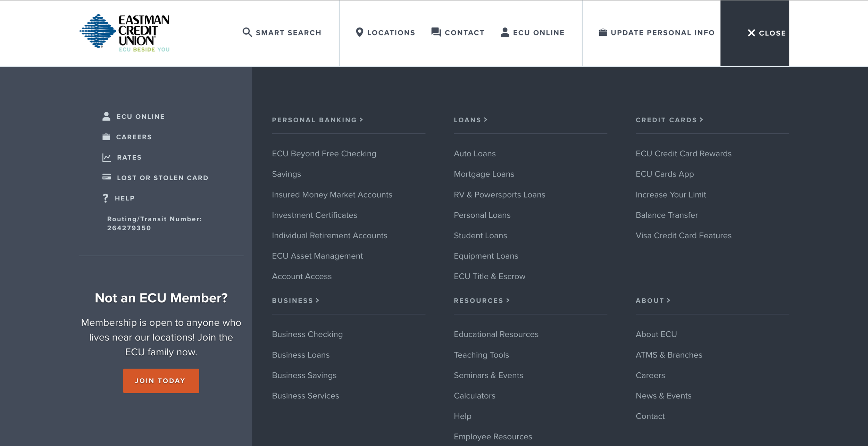868x446 pixels.
Task: Open Individual Retirement Accounts link
Action: pos(329,236)
